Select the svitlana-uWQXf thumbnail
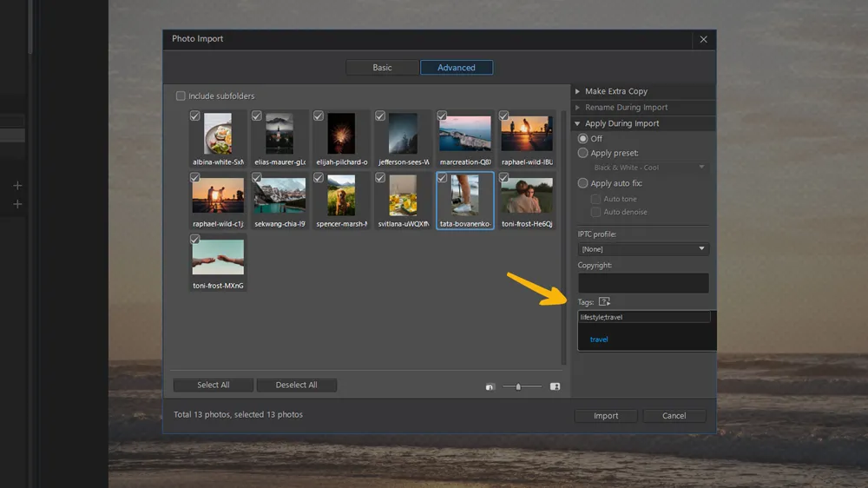868x488 pixels. coord(403,195)
